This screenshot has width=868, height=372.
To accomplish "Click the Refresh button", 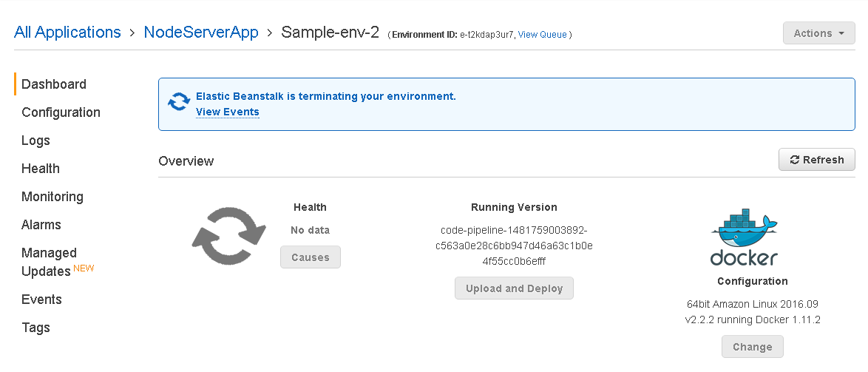I will tap(816, 160).
